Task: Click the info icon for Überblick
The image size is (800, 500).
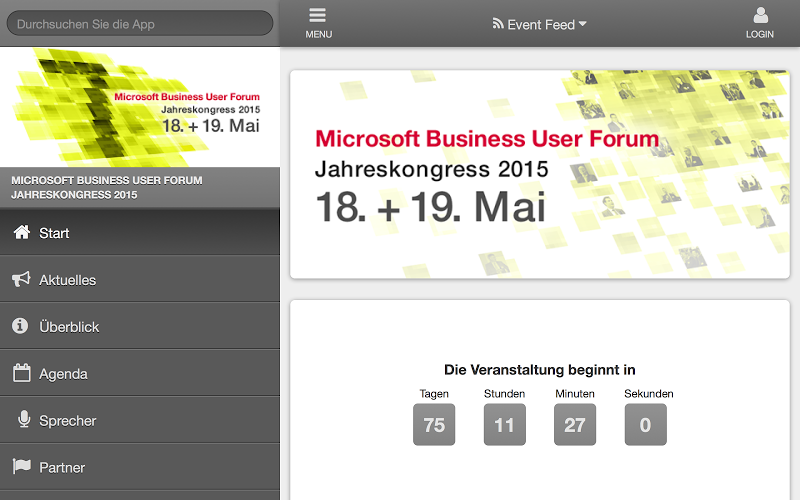Action: (20, 326)
